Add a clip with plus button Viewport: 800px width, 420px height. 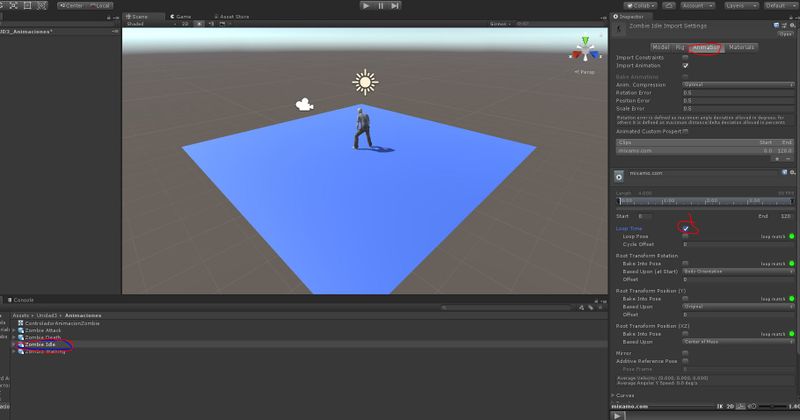tap(777, 159)
